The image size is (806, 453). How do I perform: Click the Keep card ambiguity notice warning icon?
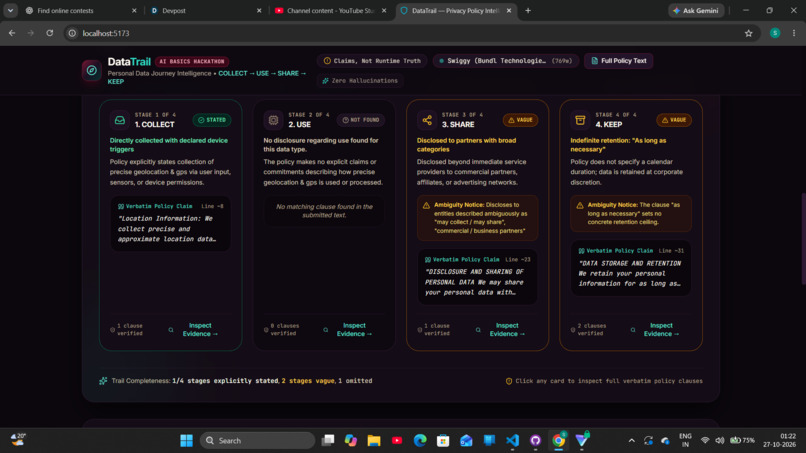579,205
